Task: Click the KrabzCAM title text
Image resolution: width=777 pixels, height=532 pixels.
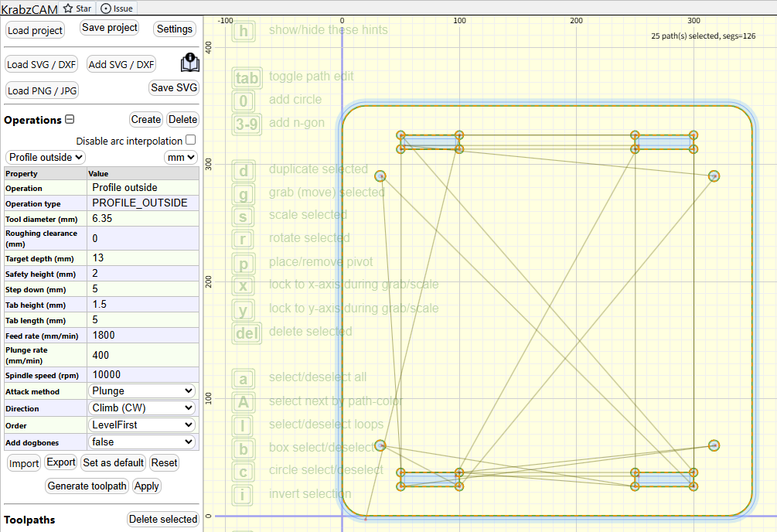Action: pyautogui.click(x=29, y=9)
